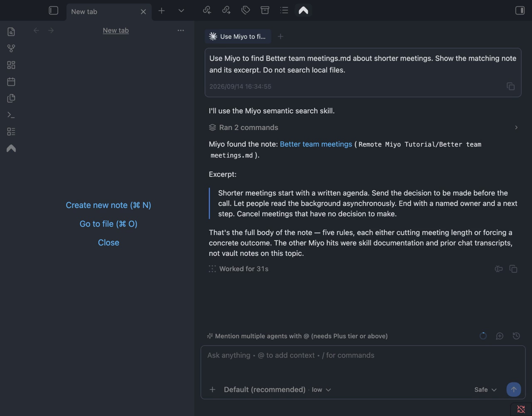Open command palette terminal icon

click(x=11, y=115)
